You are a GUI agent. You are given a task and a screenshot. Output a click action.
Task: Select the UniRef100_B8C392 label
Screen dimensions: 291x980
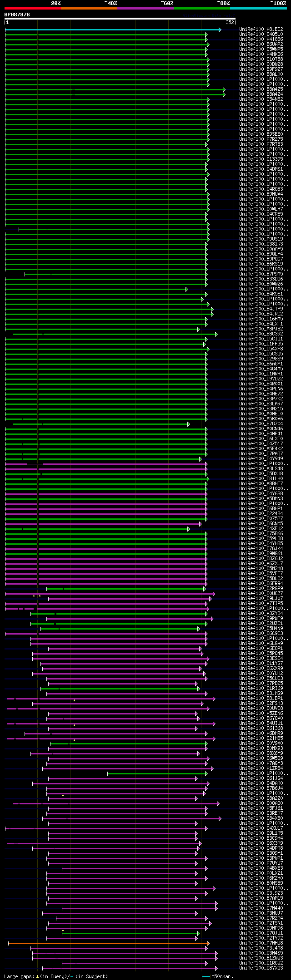coord(261,334)
